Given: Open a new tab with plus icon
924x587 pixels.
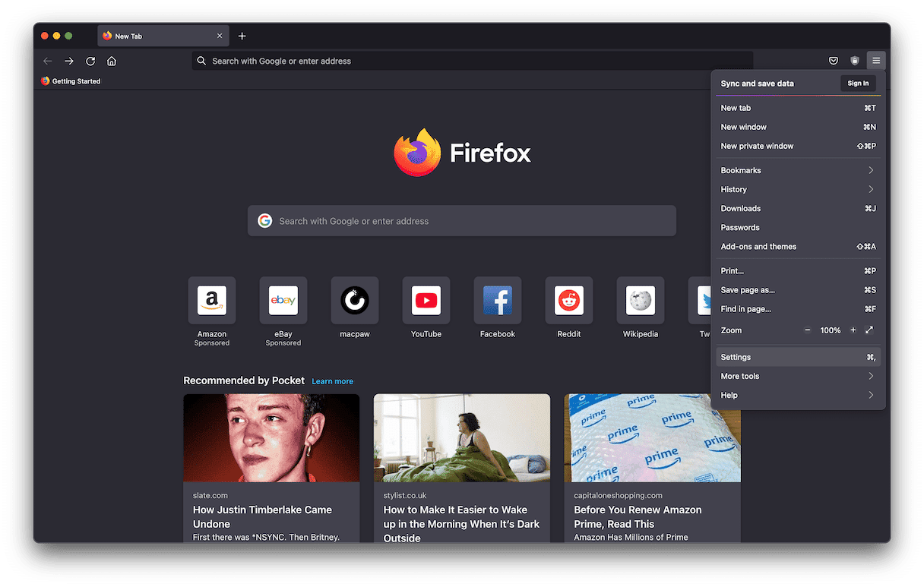Looking at the screenshot, I should tap(242, 36).
